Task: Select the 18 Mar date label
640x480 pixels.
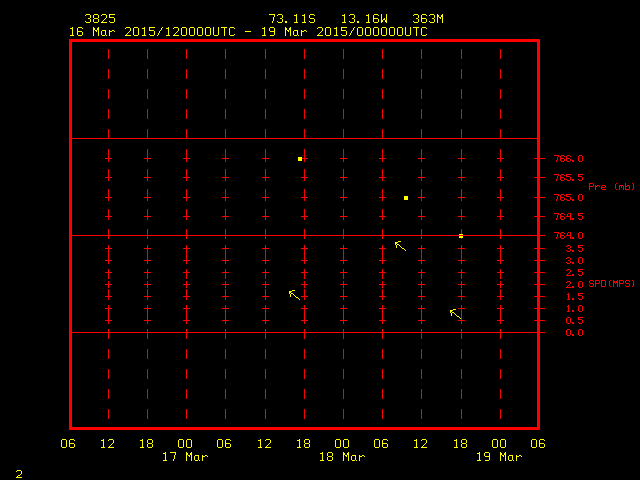Action: pos(342,457)
